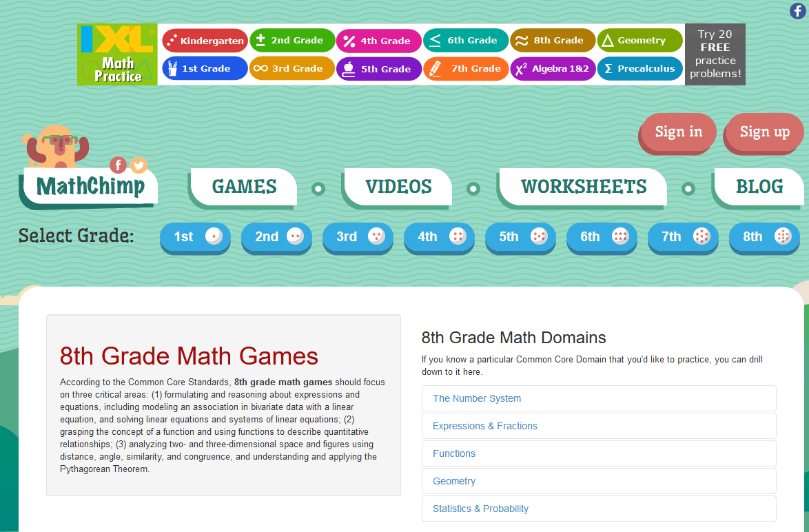Click the Select Grade label
The width and height of the screenshot is (809, 532).
tap(76, 236)
